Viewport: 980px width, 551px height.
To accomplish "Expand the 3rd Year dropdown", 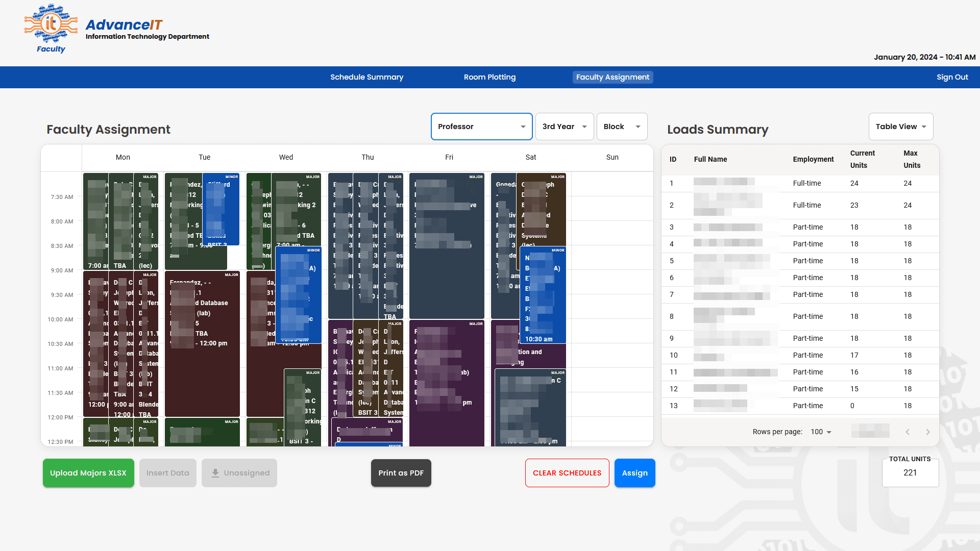I will tap(564, 127).
